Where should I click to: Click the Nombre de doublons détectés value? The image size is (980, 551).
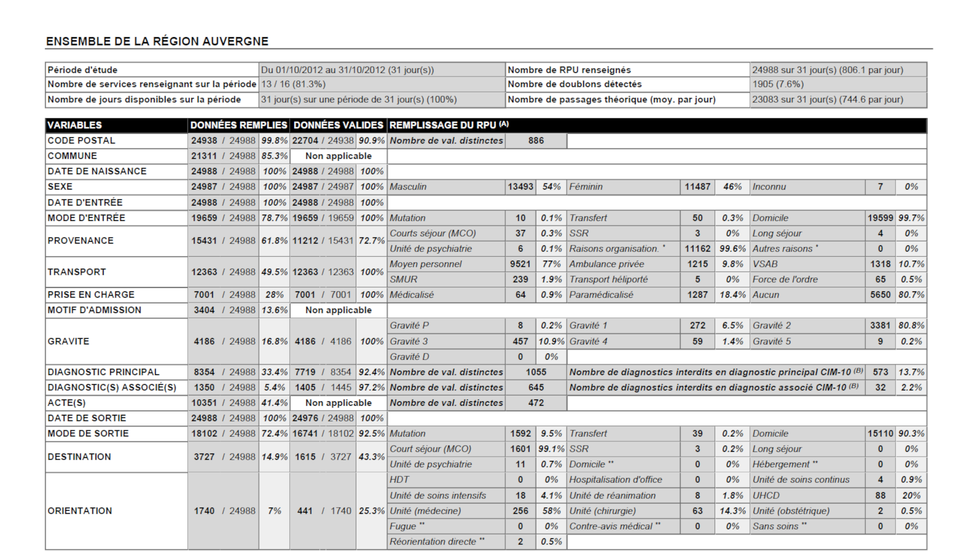pos(778,84)
